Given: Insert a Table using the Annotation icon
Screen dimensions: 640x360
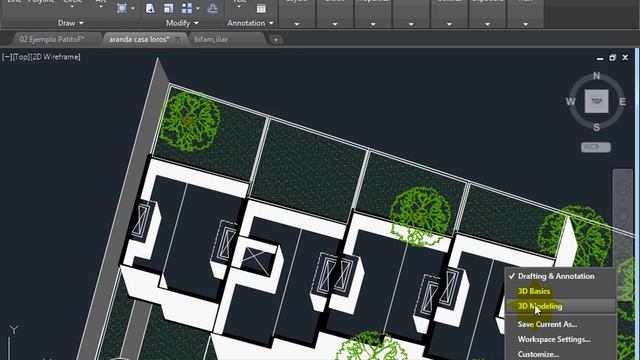Looking at the screenshot, I should point(261,8).
